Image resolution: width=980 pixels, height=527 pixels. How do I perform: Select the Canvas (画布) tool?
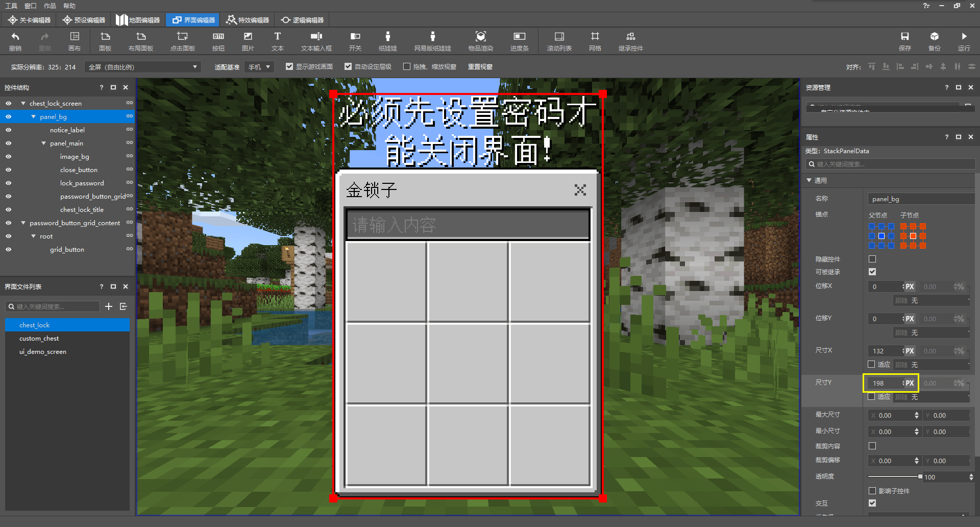(x=75, y=41)
